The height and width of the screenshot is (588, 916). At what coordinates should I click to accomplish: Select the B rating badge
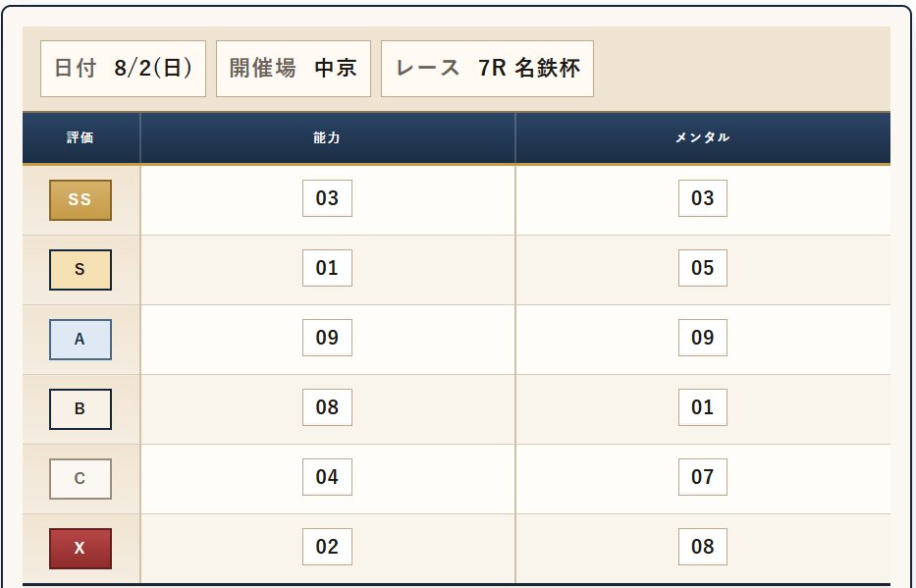pos(81,408)
